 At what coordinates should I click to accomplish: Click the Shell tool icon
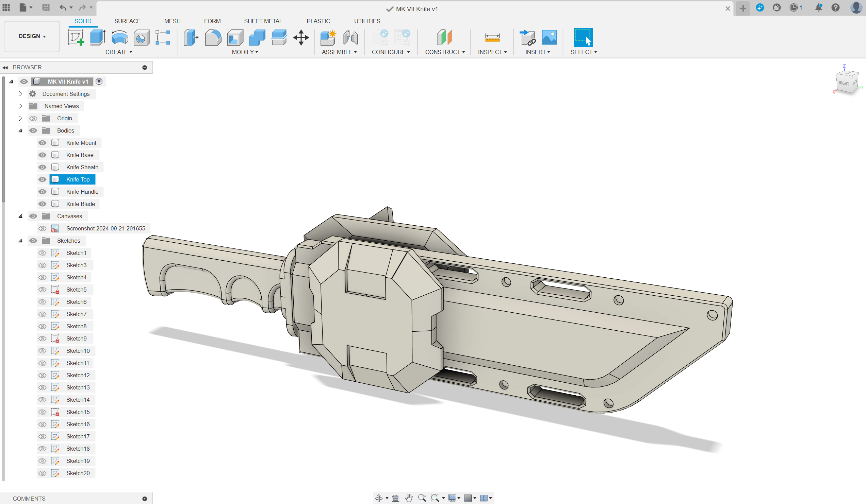point(235,37)
